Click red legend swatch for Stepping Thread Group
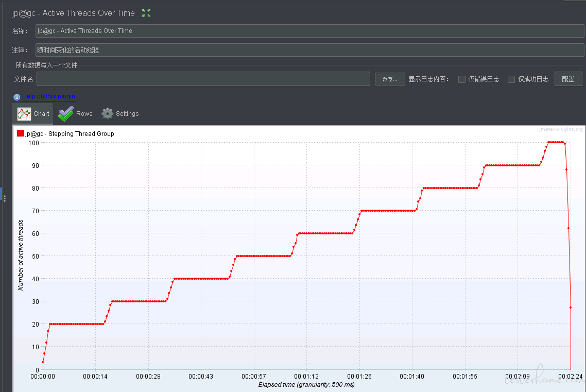The image size is (586, 392). [x=20, y=133]
